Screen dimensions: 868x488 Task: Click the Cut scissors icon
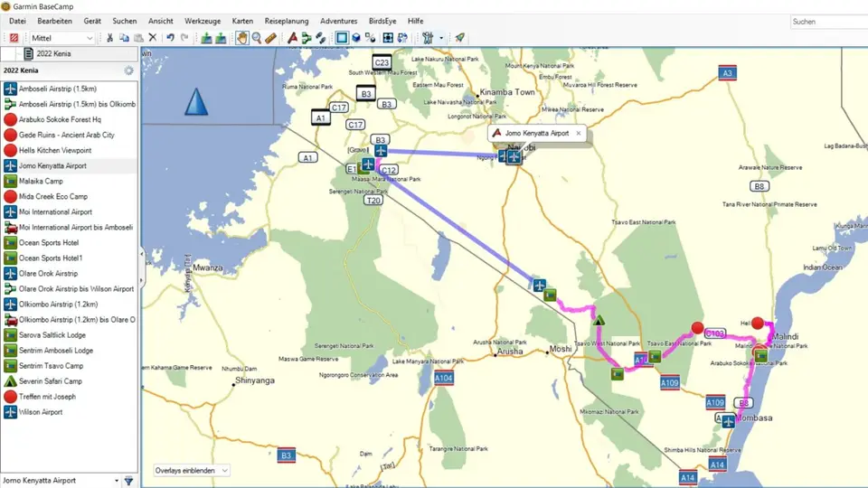point(109,38)
